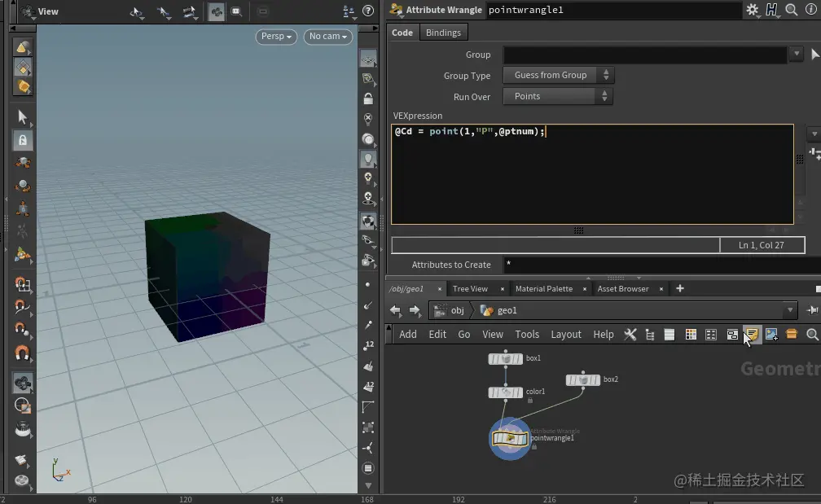Screen dimensions: 821x504
Task: Open the parameter gear settings menu
Action: 753,10
